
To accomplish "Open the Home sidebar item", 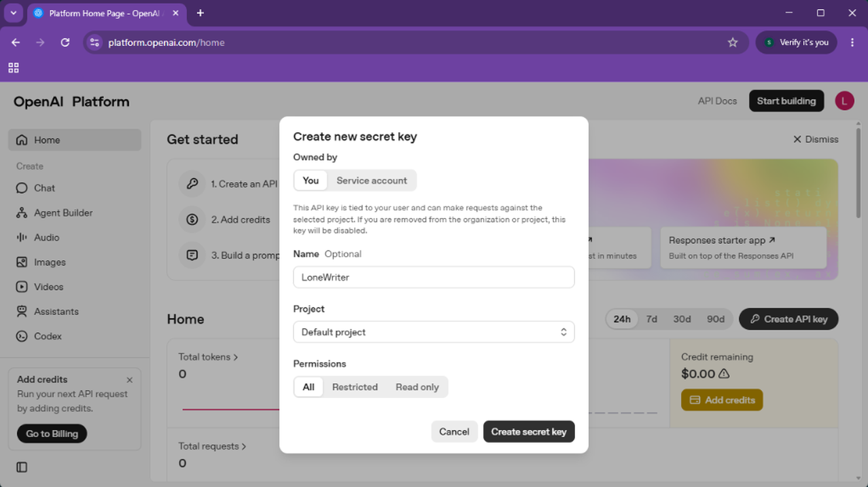I will click(75, 140).
